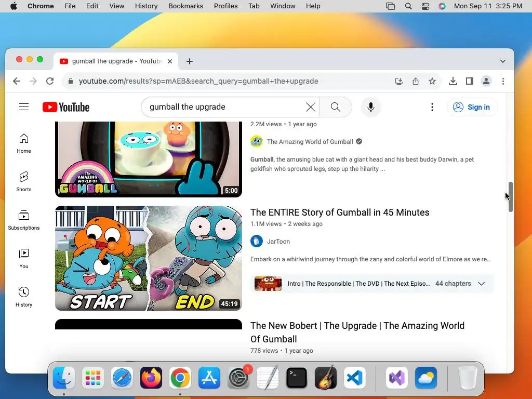Open Chrome profile avatar
This screenshot has width=532, height=399.
pyautogui.click(x=486, y=81)
